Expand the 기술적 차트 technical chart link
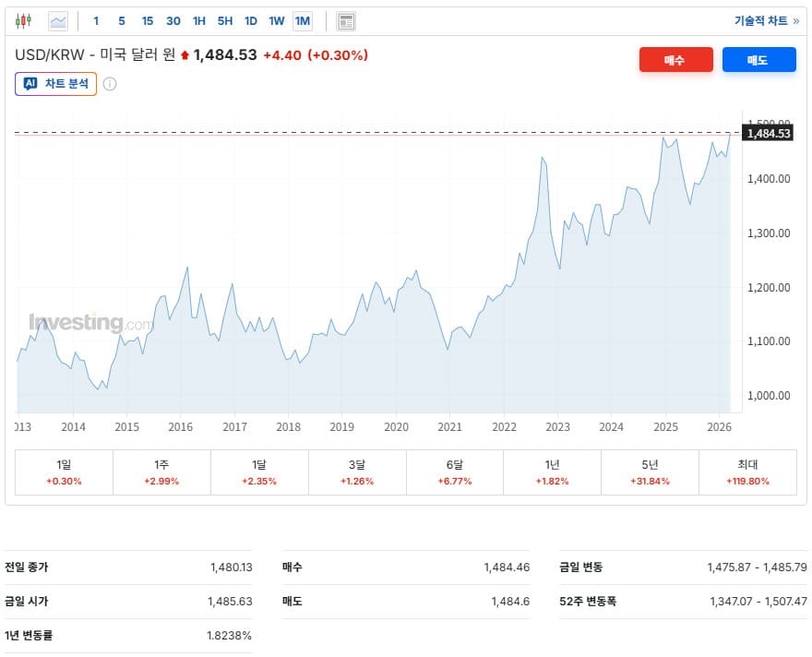Image resolution: width=812 pixels, height=657 pixels. click(x=766, y=20)
